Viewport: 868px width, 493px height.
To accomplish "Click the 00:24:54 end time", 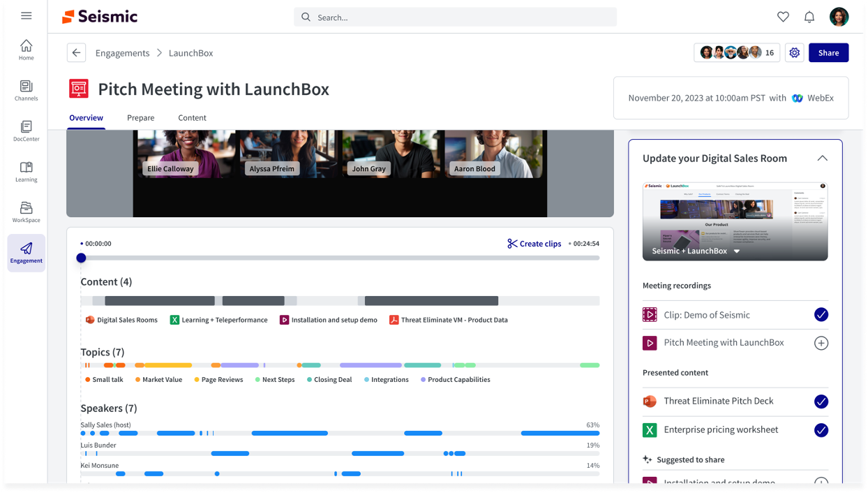I will [x=586, y=244].
